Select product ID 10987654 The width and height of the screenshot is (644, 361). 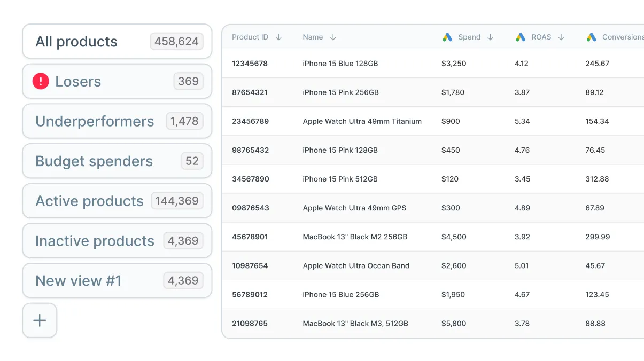[250, 265]
